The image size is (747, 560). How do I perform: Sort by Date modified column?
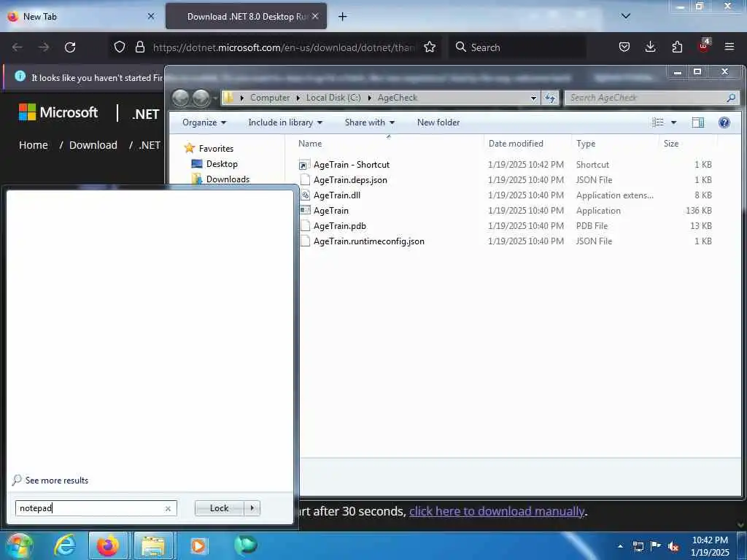[516, 144]
